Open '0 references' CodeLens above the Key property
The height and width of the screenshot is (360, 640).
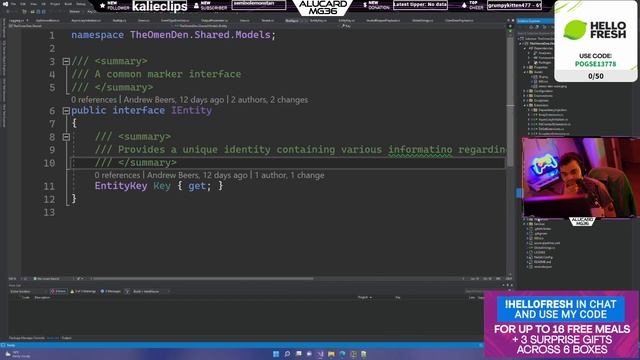(x=117, y=175)
